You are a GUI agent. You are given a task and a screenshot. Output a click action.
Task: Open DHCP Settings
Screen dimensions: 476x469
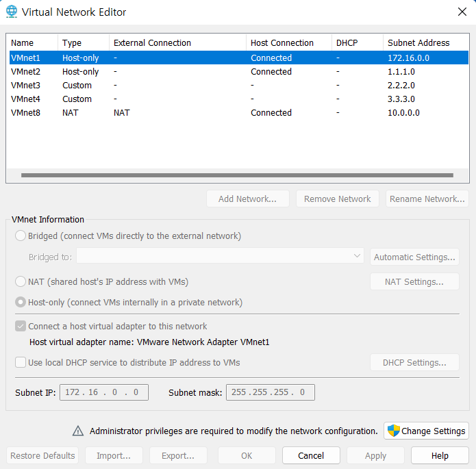(x=414, y=362)
